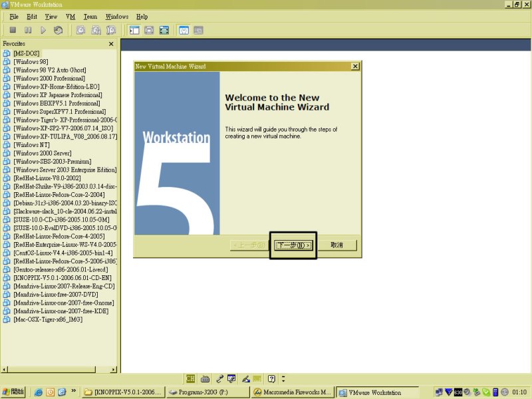The height and width of the screenshot is (399, 532).
Task: Open the language bar options arrows
Action: 283,378
